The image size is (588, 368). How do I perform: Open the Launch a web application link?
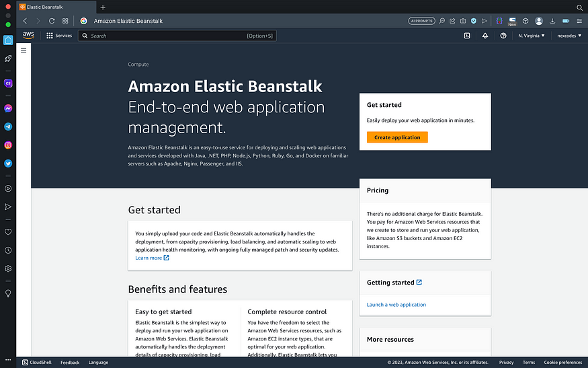[x=396, y=305]
